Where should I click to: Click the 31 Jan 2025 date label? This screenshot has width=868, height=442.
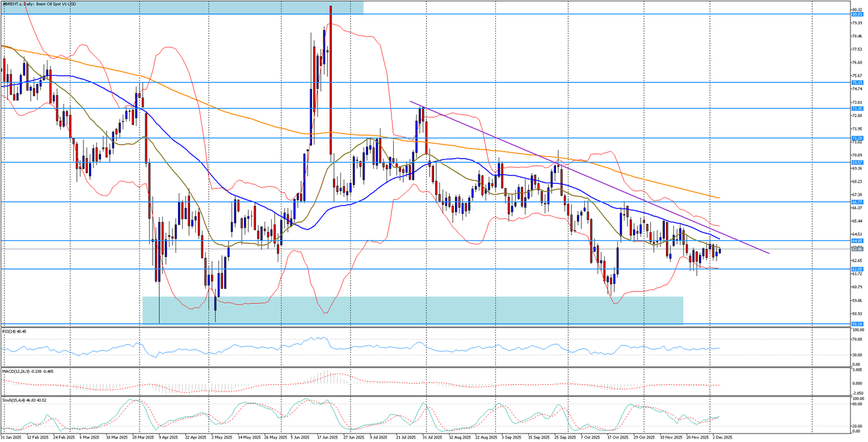11,438
